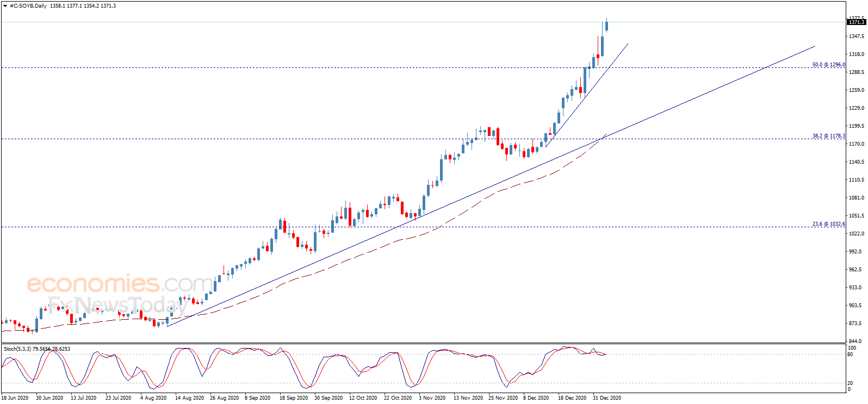Select the 23.6 @ 1032.6 Fibonacci label
The image size is (868, 404).
[x=828, y=224]
